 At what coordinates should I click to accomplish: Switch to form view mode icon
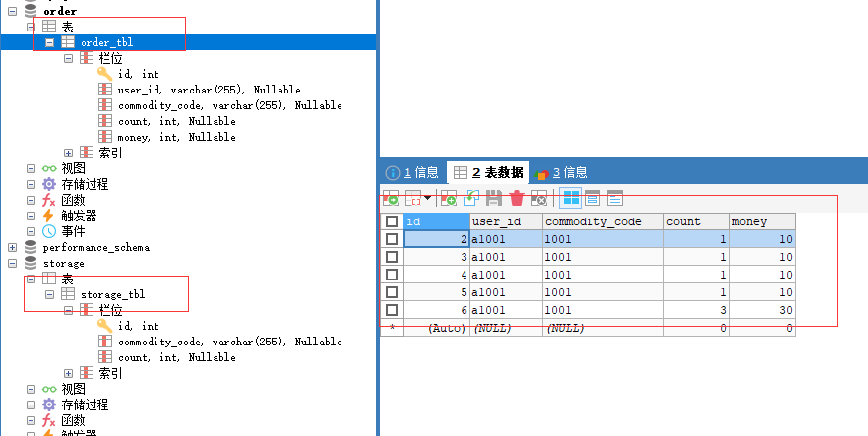pos(593,198)
